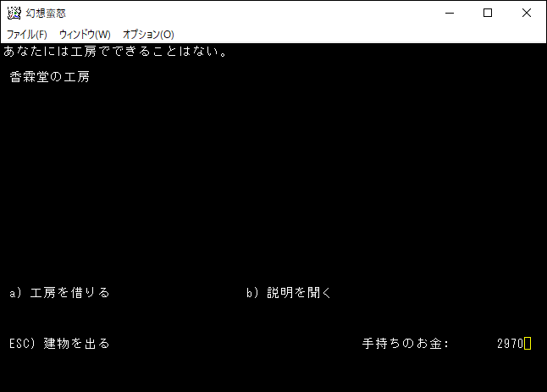Click the 手持ちのお金 label

[x=405, y=344]
